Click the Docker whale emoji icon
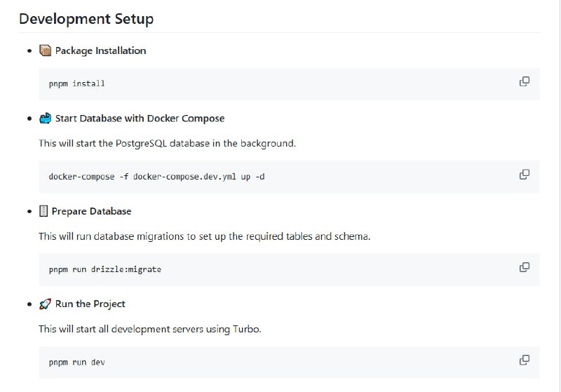The width and height of the screenshot is (561, 392). point(46,118)
